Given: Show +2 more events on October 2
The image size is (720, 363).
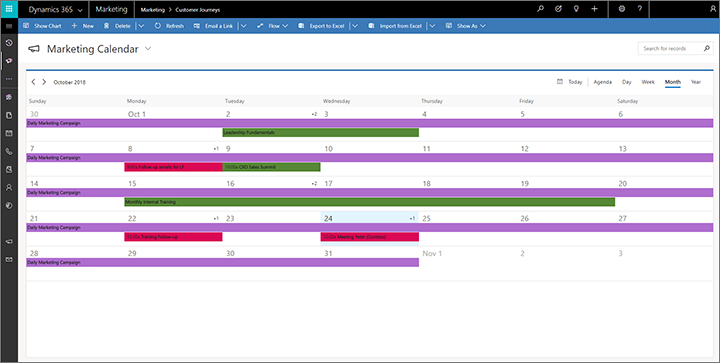Looking at the screenshot, I should pos(314,114).
